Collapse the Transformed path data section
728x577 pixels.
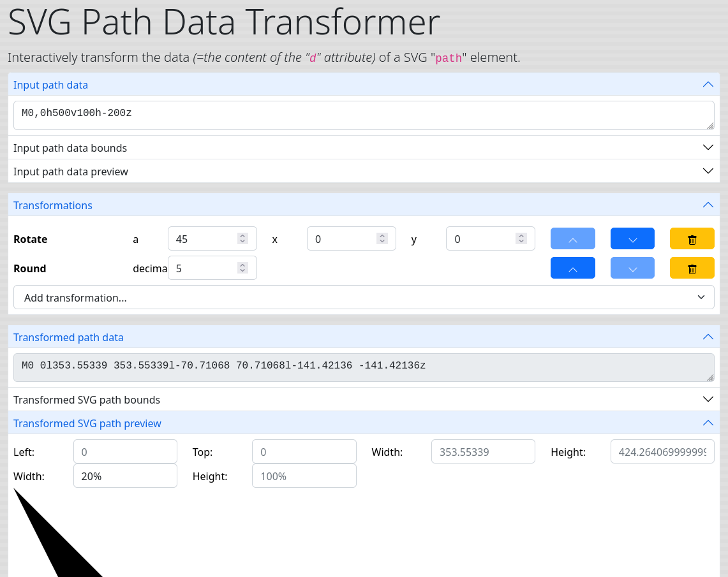[708, 337]
